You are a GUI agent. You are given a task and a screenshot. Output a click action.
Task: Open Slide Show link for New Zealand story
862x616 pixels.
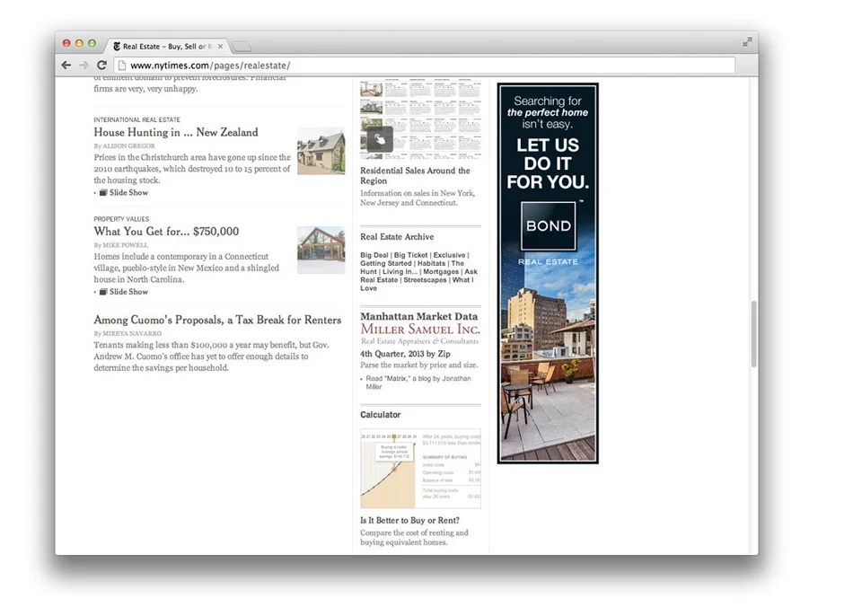128,192
